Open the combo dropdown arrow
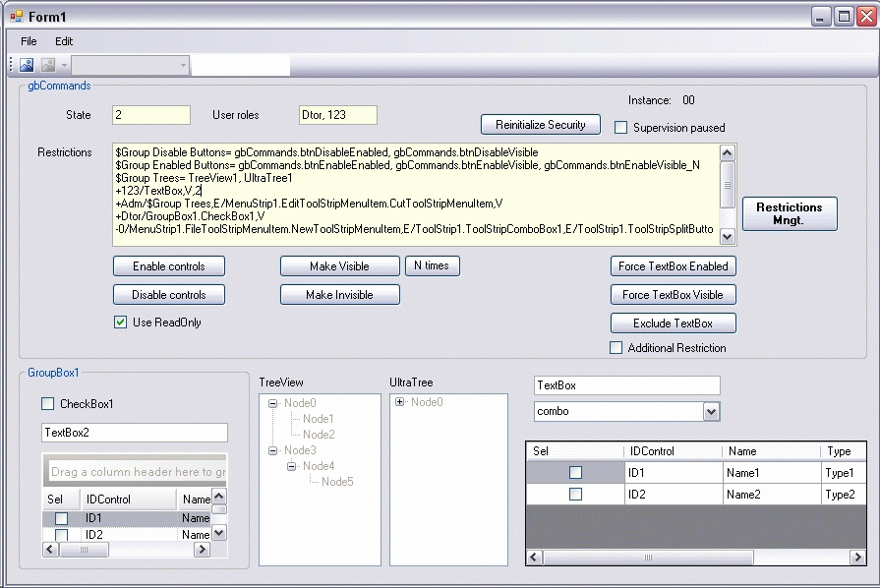The width and height of the screenshot is (880, 588). [x=711, y=412]
